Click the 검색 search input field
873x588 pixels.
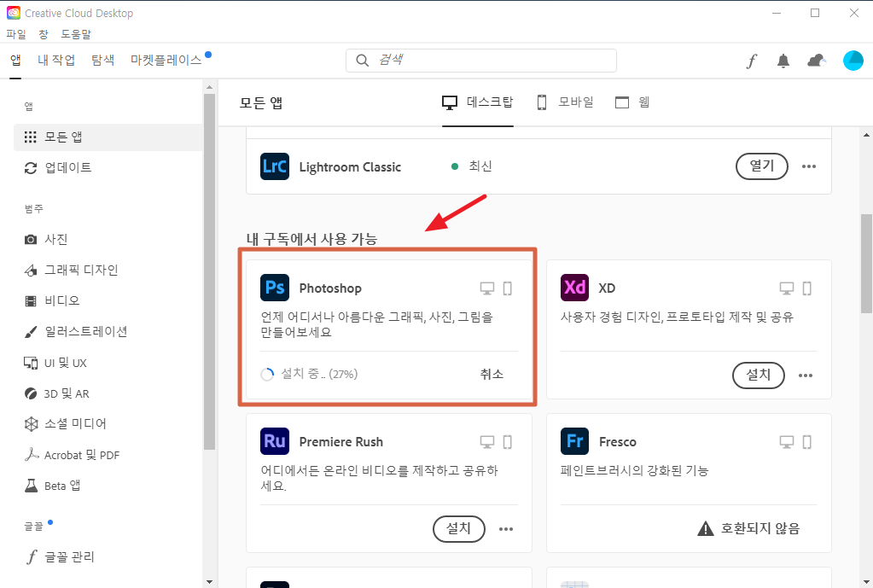point(481,60)
